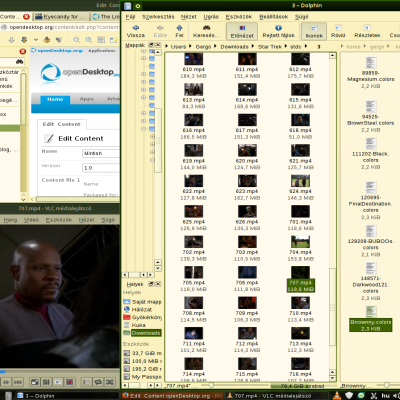
Task: Switch to Rövid compact view
Action: [338, 31]
